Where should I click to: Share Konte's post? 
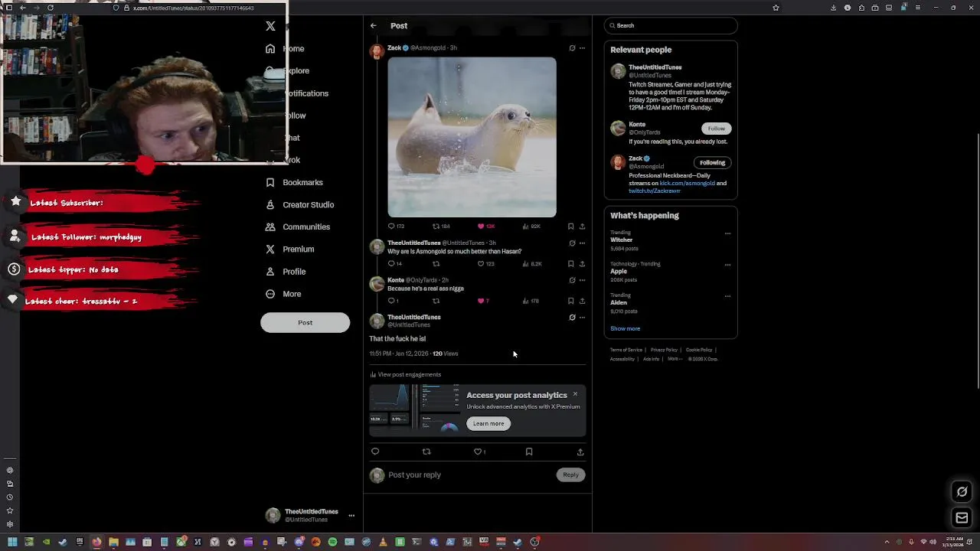click(x=582, y=302)
